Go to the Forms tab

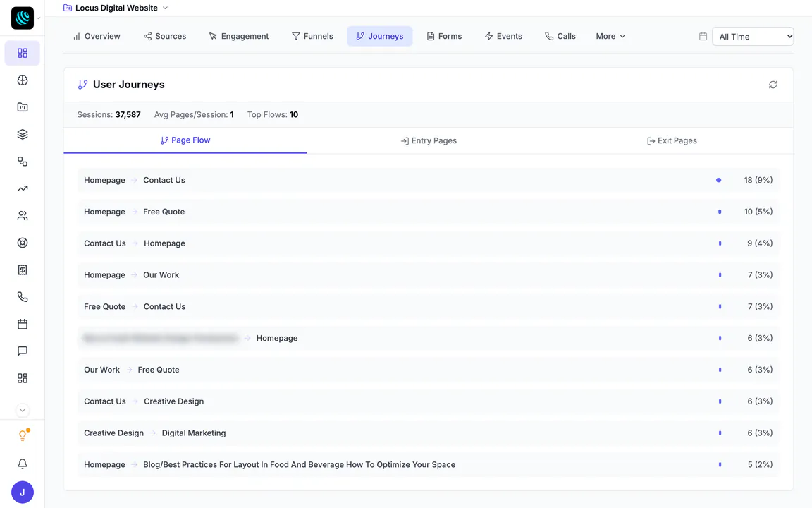click(x=444, y=36)
